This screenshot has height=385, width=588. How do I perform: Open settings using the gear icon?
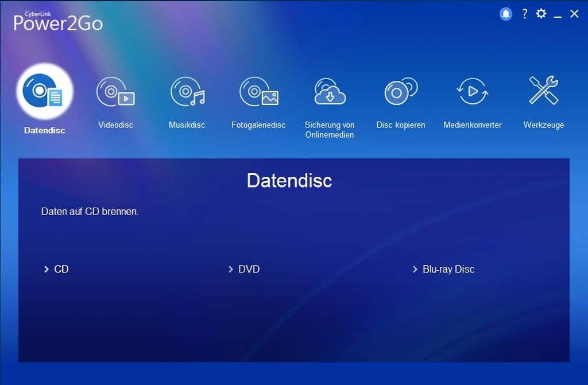tap(541, 14)
